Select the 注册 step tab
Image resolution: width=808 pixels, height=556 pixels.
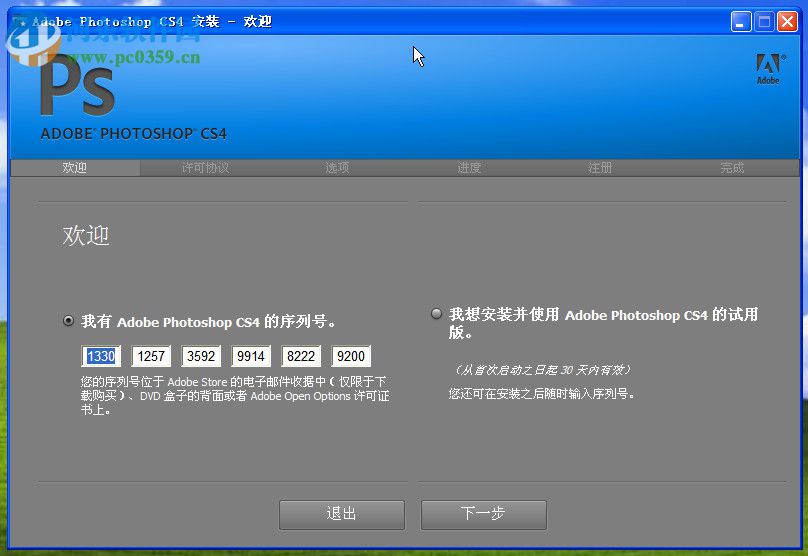tap(600, 167)
